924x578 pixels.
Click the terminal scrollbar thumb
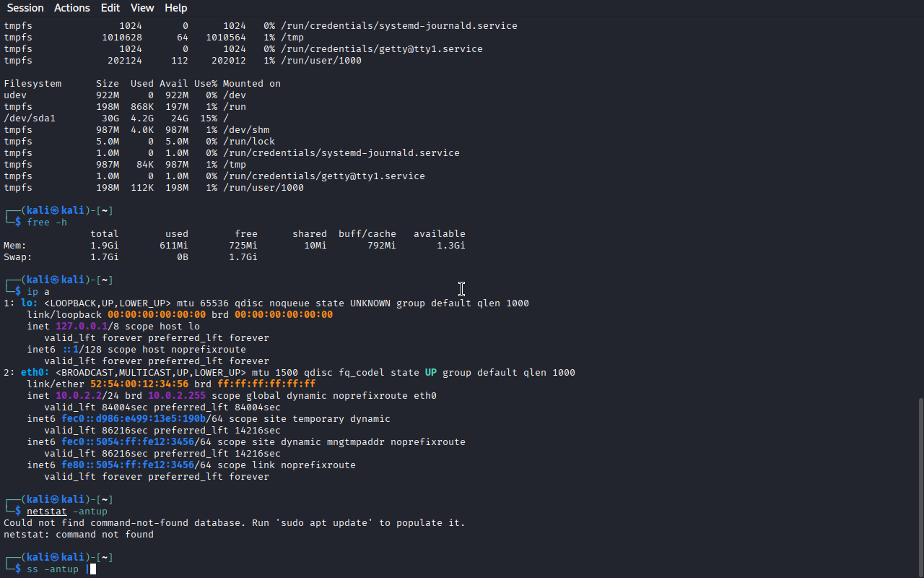(x=920, y=486)
